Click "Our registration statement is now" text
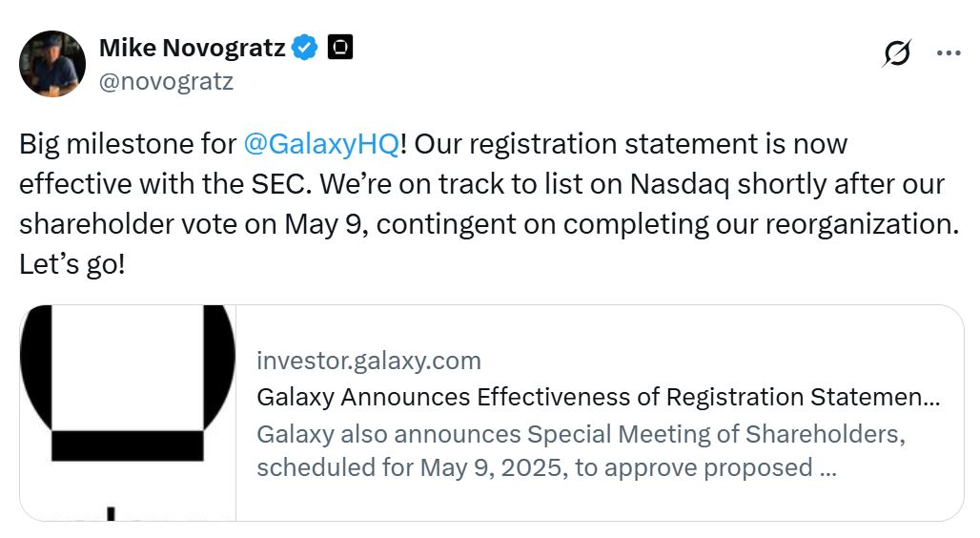 (631, 144)
